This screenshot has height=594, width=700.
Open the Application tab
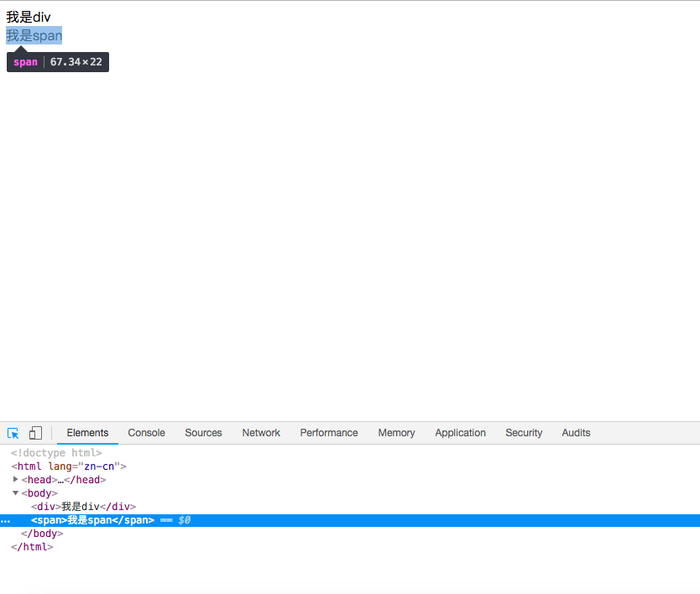coord(460,433)
